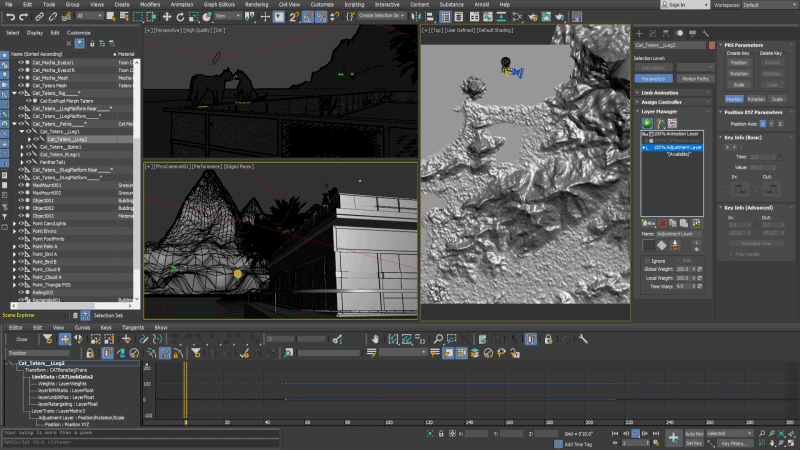Toggle the Ignore checkbox in Layer Manager
The width and height of the screenshot is (800, 450).
coord(645,260)
